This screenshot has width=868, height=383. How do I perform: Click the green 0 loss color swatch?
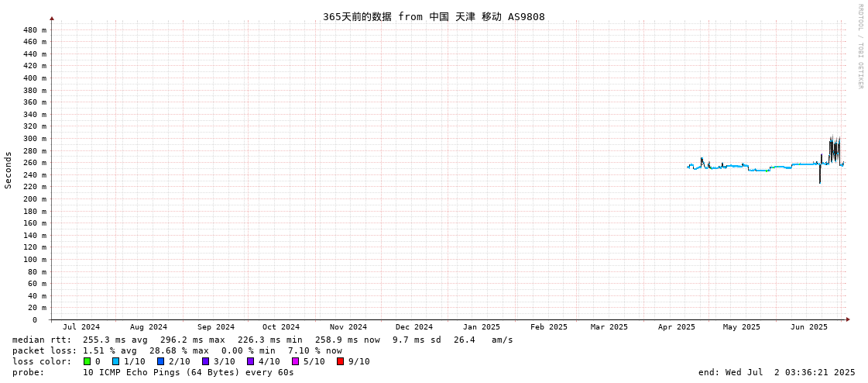87,361
